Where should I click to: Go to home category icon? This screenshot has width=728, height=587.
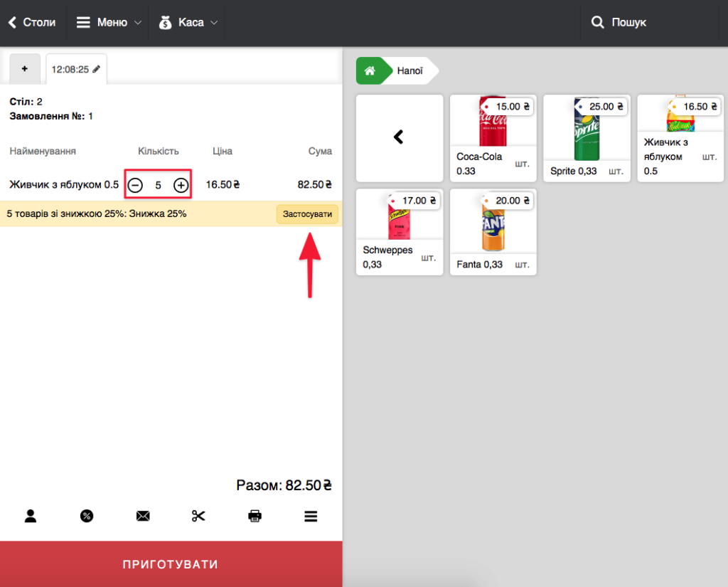[x=370, y=71]
